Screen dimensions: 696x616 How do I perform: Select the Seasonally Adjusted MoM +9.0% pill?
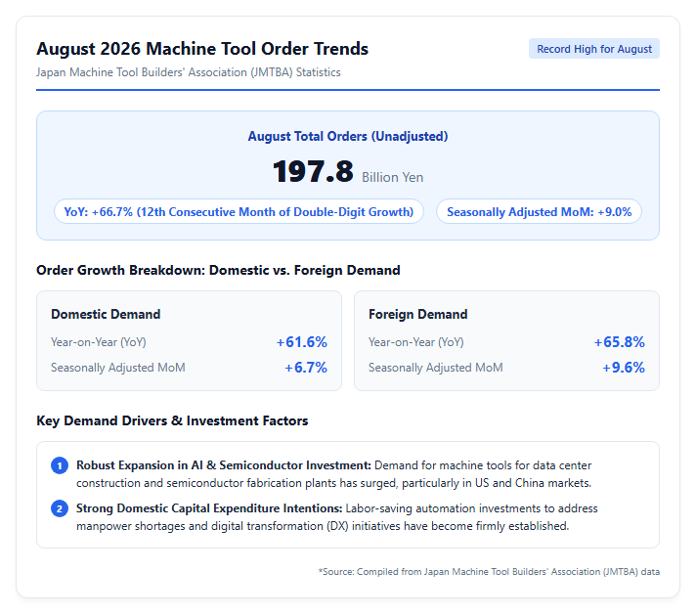point(539,212)
